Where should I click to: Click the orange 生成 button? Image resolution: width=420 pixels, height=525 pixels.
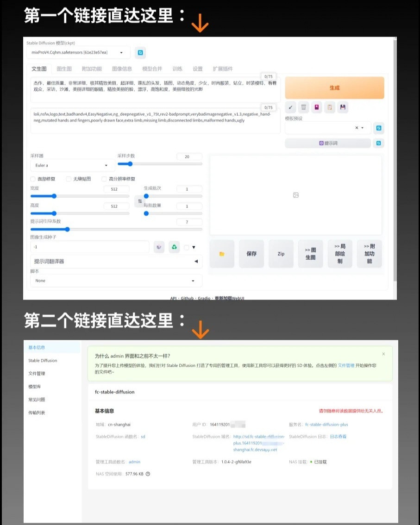click(x=335, y=87)
